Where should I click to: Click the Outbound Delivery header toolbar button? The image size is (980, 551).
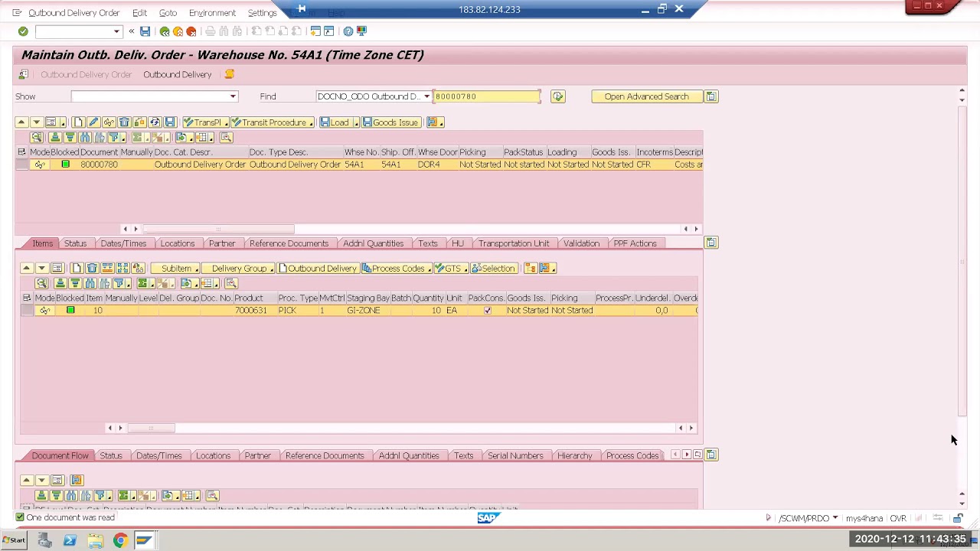177,74
